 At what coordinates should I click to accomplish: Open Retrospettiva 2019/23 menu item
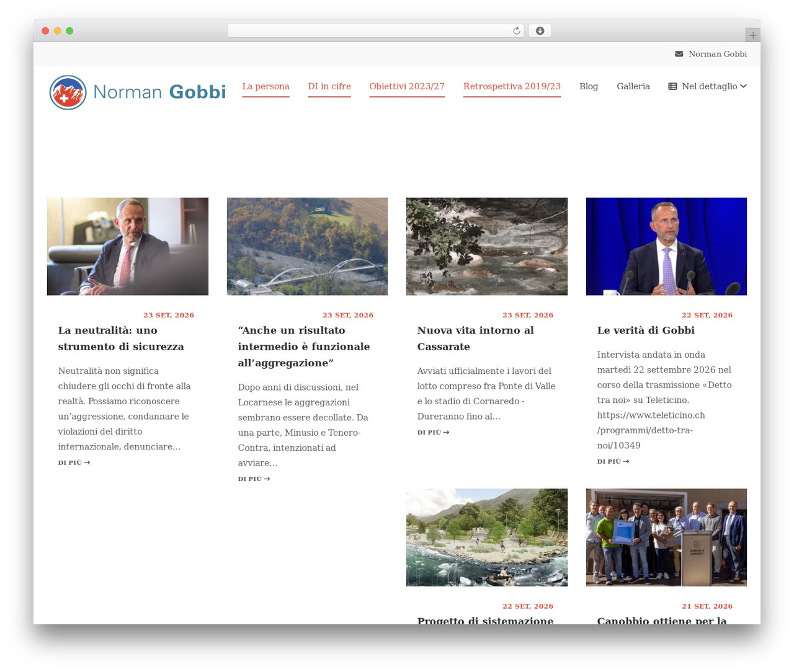(512, 86)
